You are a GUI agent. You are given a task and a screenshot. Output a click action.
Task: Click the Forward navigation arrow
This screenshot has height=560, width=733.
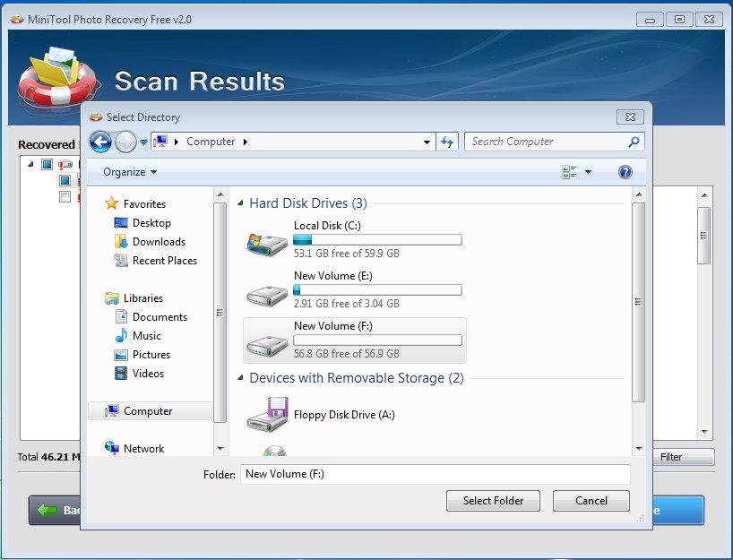click(125, 142)
